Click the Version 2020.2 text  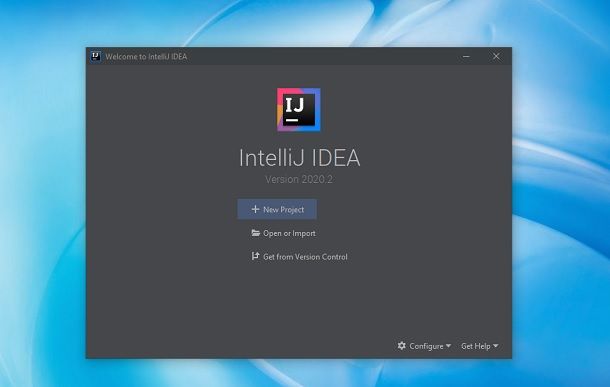[x=299, y=179]
